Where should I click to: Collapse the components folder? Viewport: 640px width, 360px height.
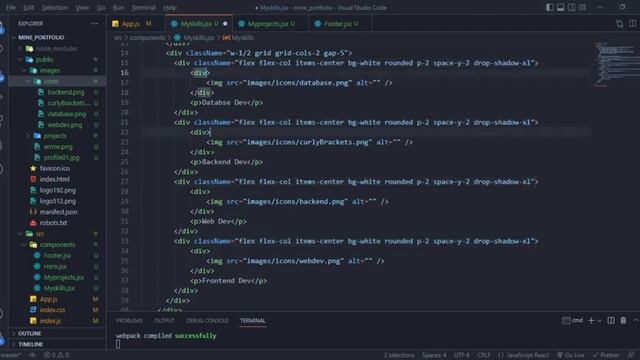57,244
